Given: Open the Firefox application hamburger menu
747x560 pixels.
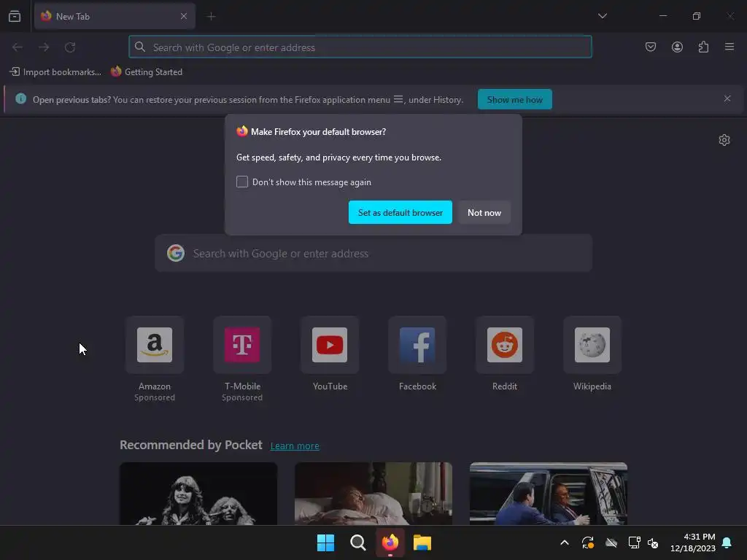Looking at the screenshot, I should (x=729, y=47).
